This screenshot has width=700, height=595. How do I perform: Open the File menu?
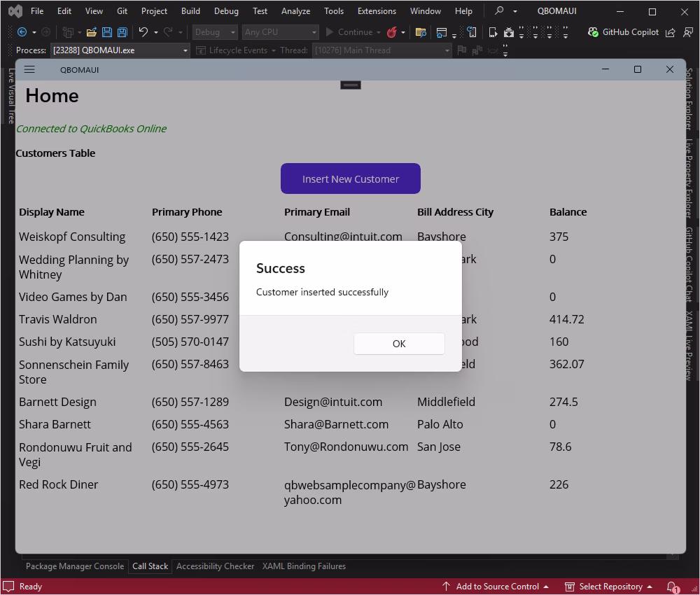[x=37, y=11]
